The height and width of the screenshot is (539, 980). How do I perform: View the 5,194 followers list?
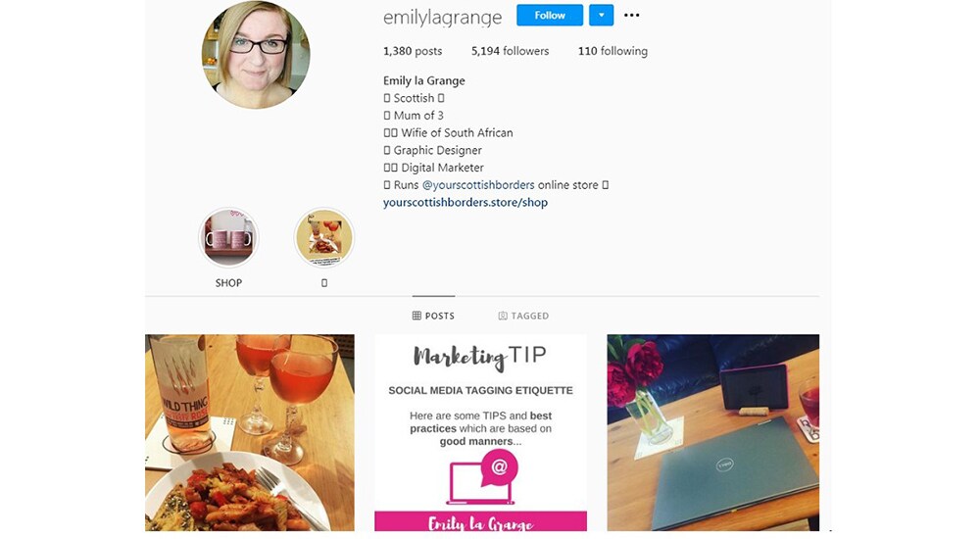click(510, 51)
